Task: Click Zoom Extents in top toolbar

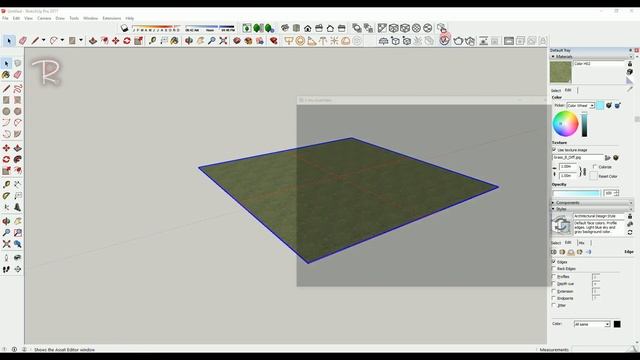Action: [x=223, y=40]
